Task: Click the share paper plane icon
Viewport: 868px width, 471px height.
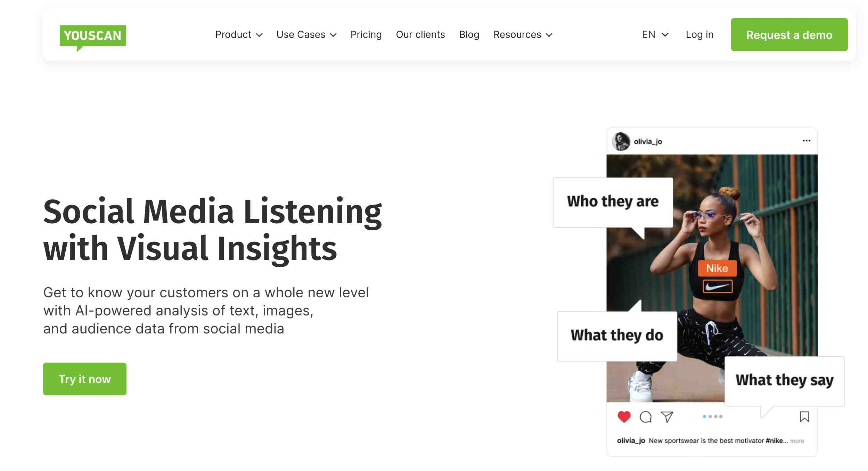Action: [667, 417]
